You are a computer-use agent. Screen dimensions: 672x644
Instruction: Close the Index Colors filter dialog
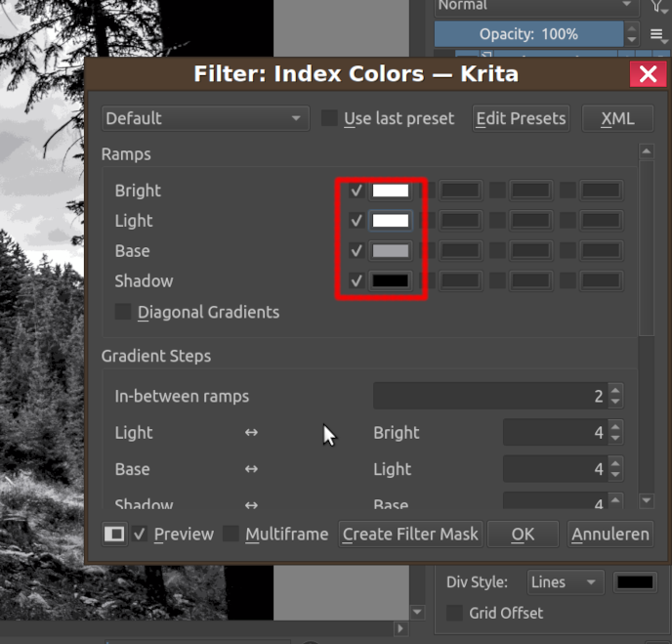click(647, 74)
